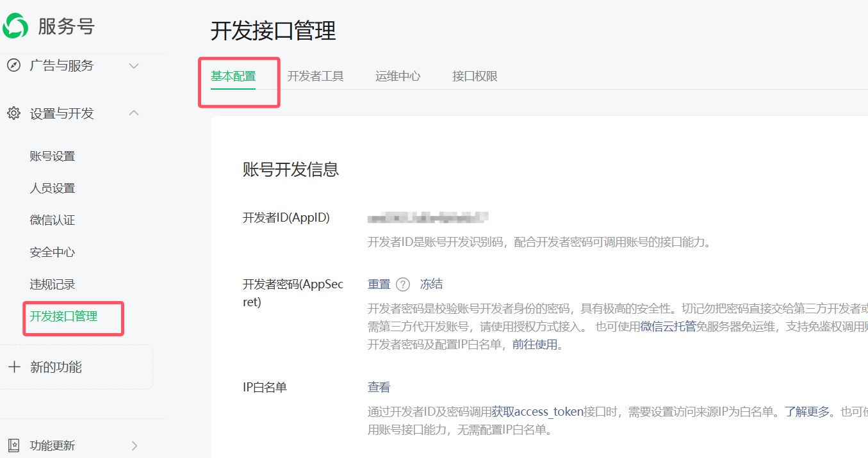
Task: Click the 服务号 title text
Action: coord(66,26)
